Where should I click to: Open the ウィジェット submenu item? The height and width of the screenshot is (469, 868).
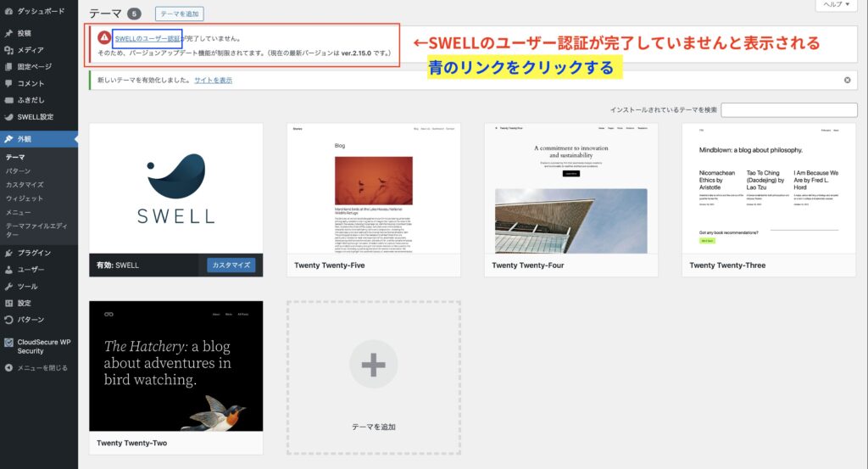click(25, 198)
